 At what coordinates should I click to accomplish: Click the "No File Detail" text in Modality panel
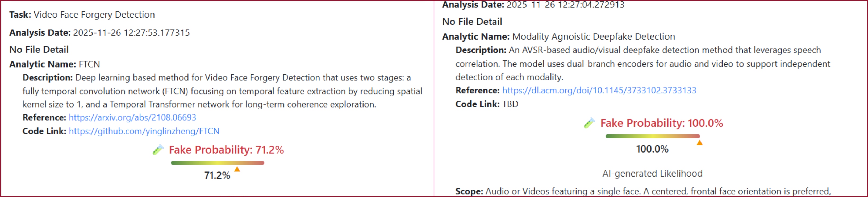pyautogui.click(x=472, y=22)
